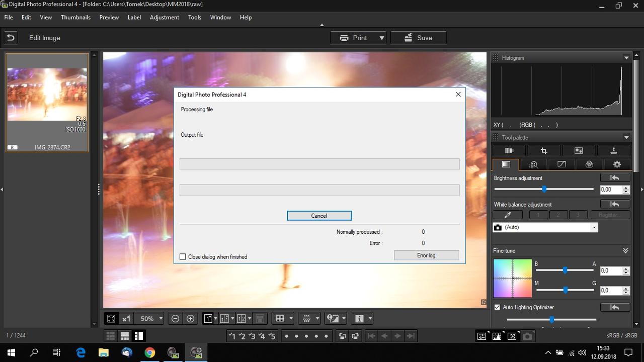The image size is (644, 362).
Task: Select single image preview mode
Action: [x=208, y=318]
